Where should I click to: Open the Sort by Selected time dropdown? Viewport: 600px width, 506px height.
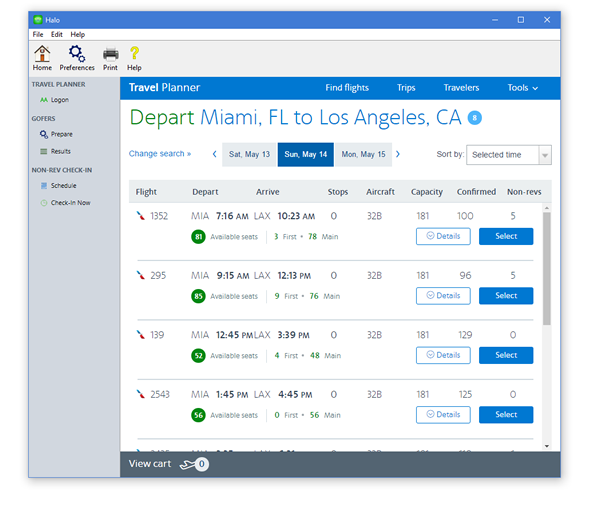[x=509, y=155]
